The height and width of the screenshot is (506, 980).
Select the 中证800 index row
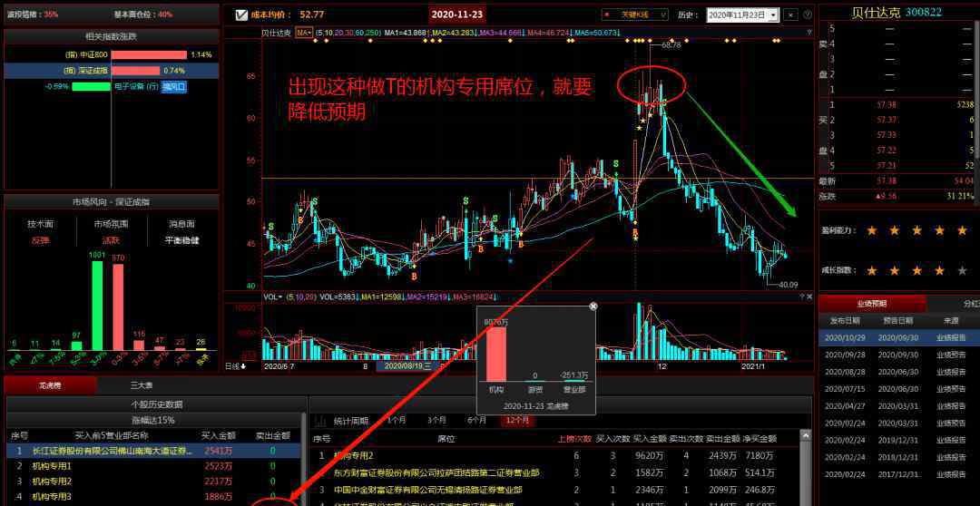pyautogui.click(x=112, y=55)
